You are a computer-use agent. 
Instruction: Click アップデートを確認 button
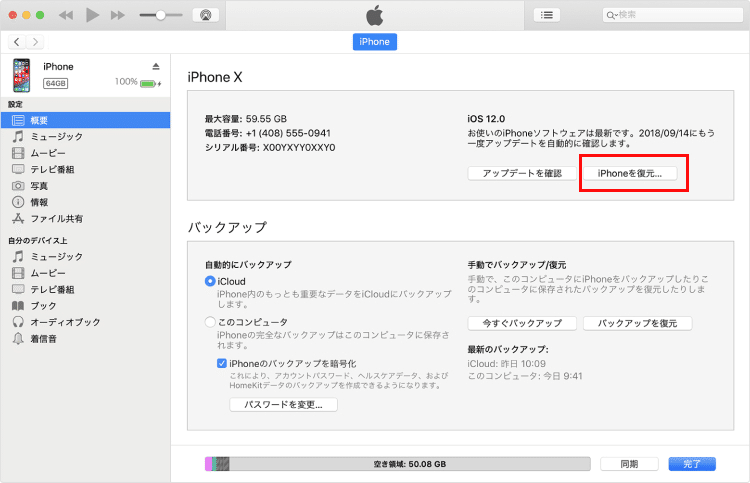tap(522, 173)
